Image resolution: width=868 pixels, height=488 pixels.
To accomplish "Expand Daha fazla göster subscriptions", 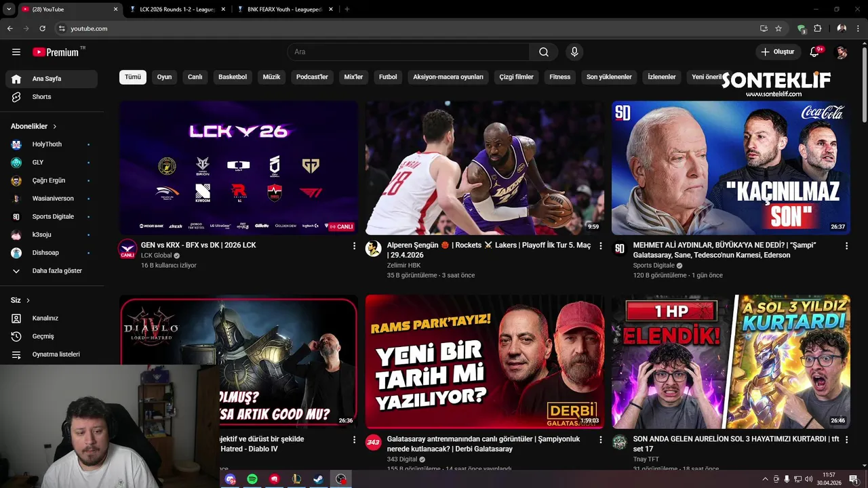I will click(52, 270).
